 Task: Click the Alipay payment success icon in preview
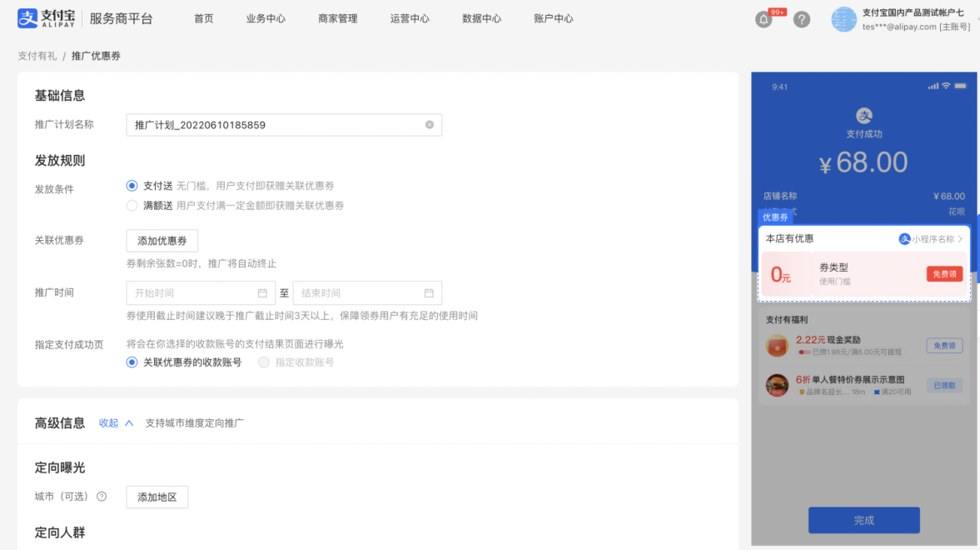pyautogui.click(x=863, y=116)
